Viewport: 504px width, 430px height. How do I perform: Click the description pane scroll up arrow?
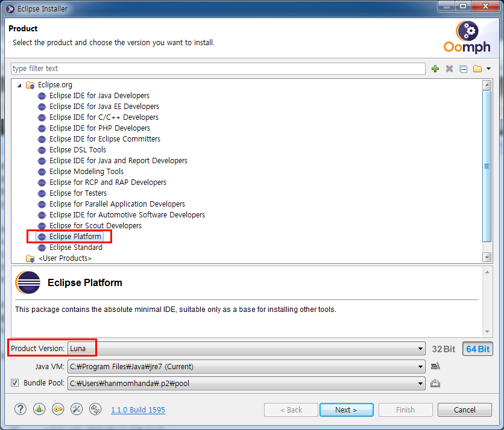click(x=487, y=272)
